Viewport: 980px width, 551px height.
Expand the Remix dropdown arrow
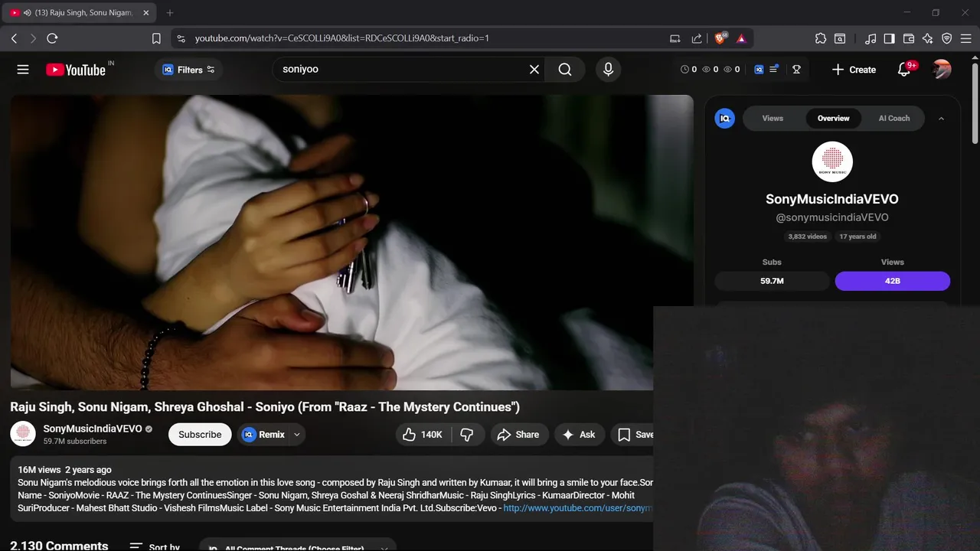pos(297,435)
